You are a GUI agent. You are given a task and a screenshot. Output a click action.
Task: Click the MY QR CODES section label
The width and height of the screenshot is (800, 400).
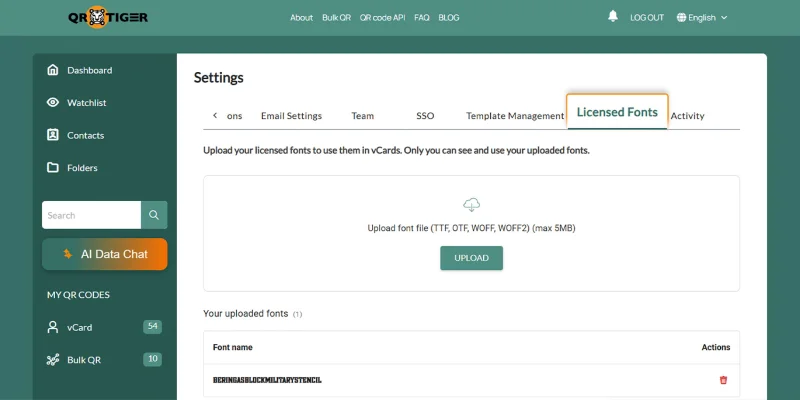pyautogui.click(x=78, y=295)
